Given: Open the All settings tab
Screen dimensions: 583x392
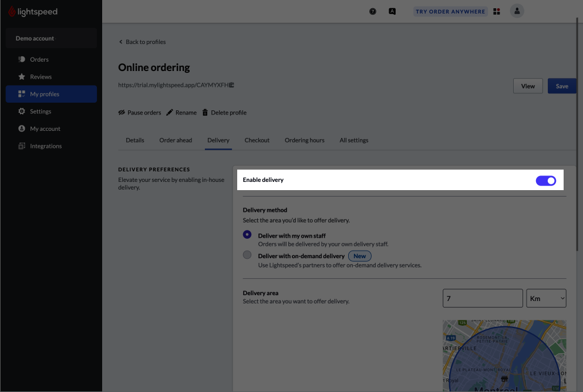Looking at the screenshot, I should tap(353, 140).
